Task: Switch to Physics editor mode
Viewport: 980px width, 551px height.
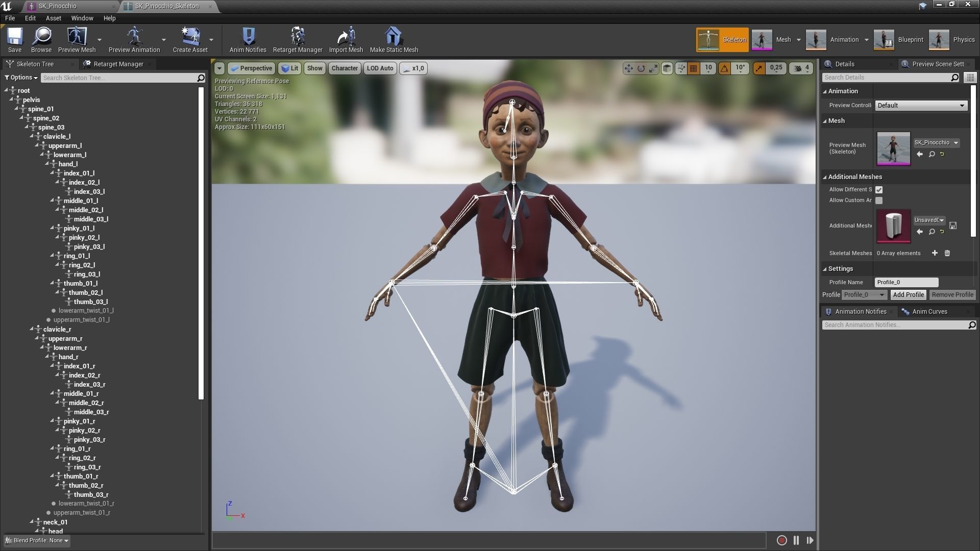Action: click(x=952, y=40)
